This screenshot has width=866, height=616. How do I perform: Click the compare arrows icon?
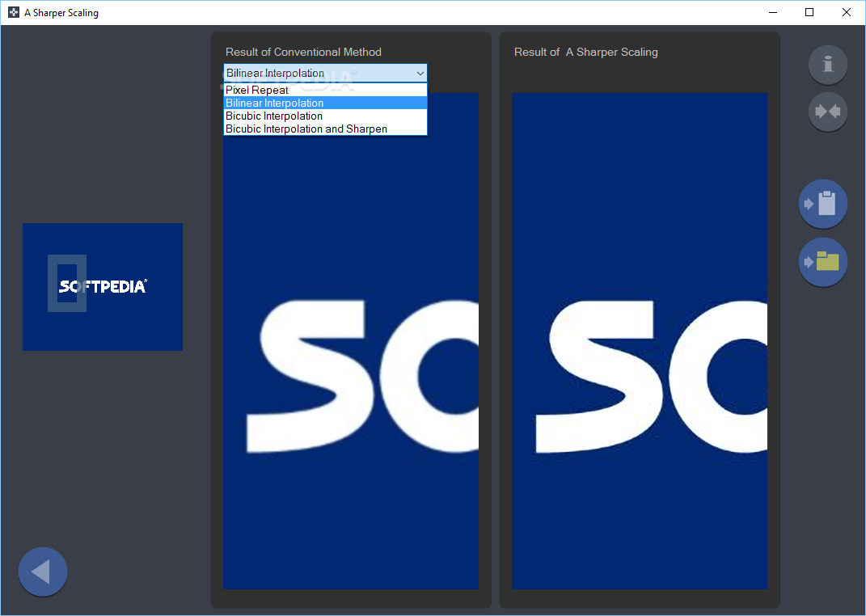point(827,112)
